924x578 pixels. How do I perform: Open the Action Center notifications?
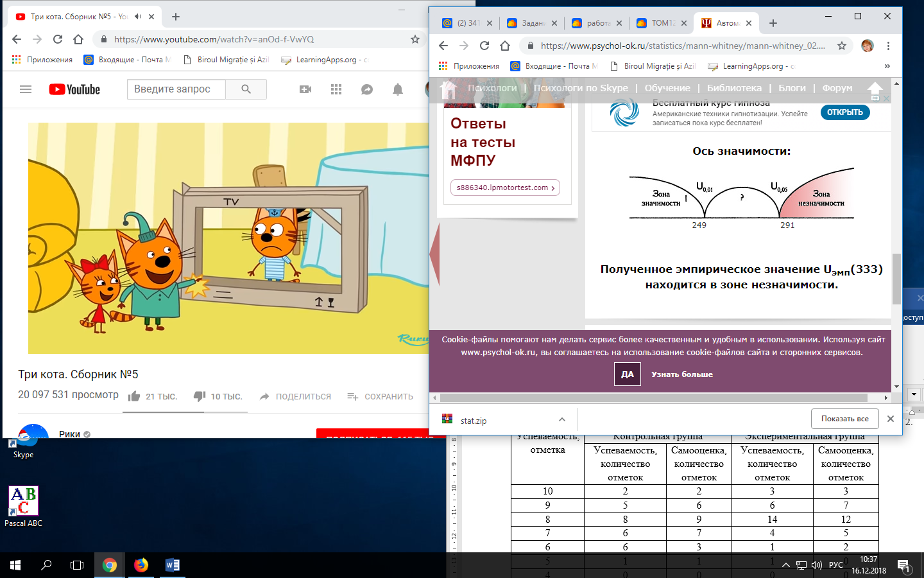tap(903, 565)
